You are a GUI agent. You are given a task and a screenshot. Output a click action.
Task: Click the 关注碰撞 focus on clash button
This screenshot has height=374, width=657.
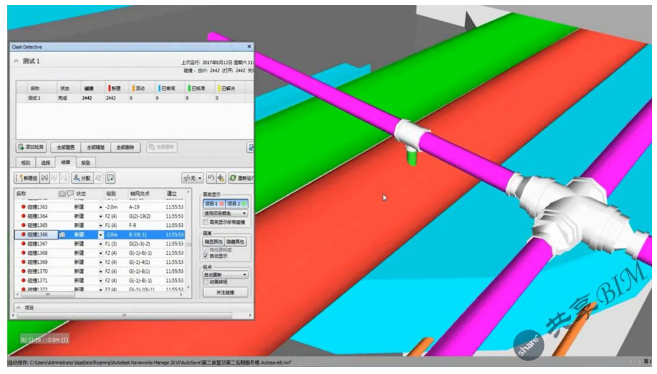pyautogui.click(x=225, y=292)
